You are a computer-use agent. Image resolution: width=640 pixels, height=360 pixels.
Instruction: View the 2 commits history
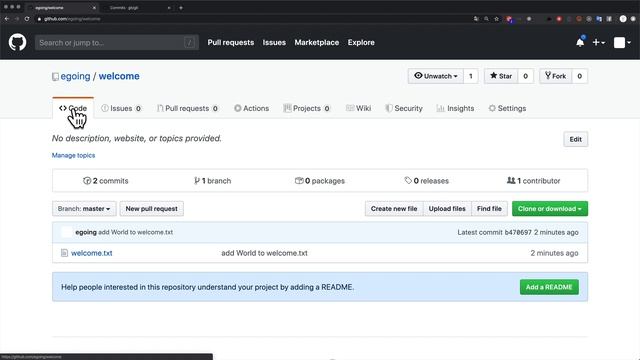(106, 181)
